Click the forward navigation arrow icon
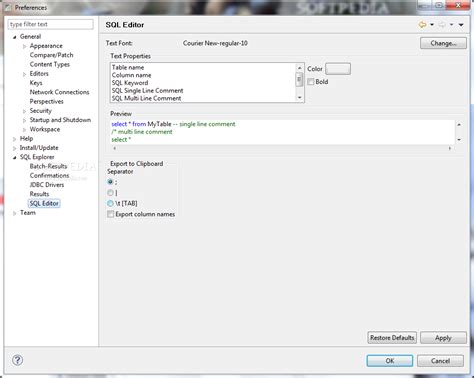Viewport: 474px width, 378px height. [x=442, y=25]
